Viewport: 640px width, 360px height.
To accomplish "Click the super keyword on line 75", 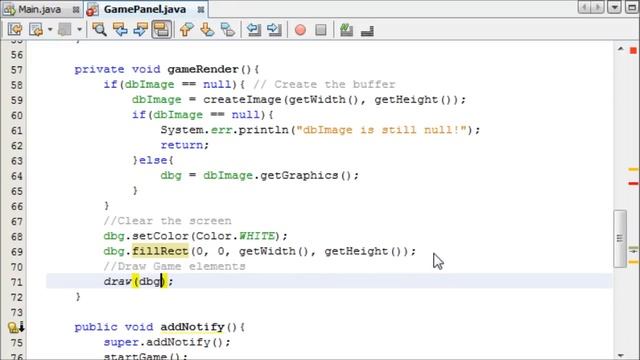I will 121,342.
